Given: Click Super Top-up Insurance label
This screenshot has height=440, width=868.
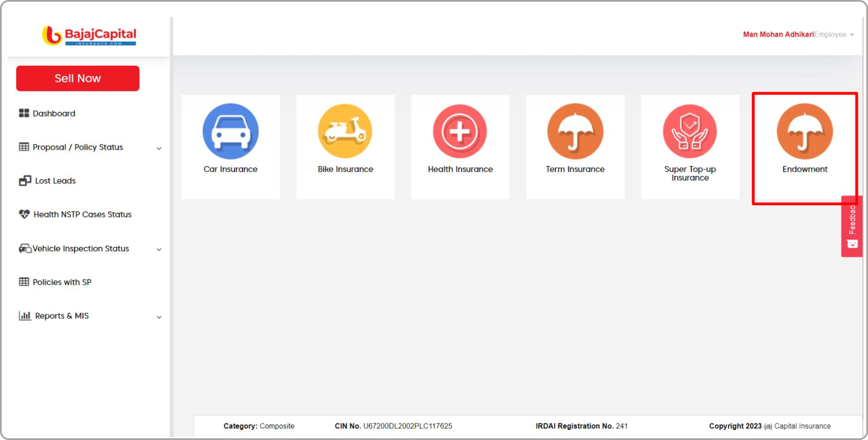Looking at the screenshot, I should [690, 174].
